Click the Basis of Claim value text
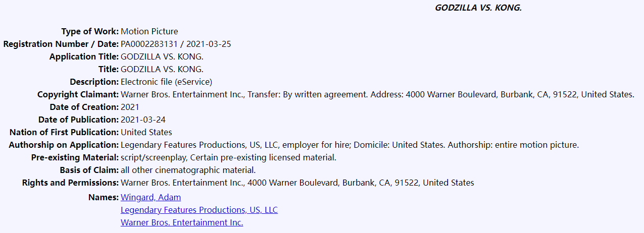The width and height of the screenshot is (644, 233). click(x=188, y=170)
